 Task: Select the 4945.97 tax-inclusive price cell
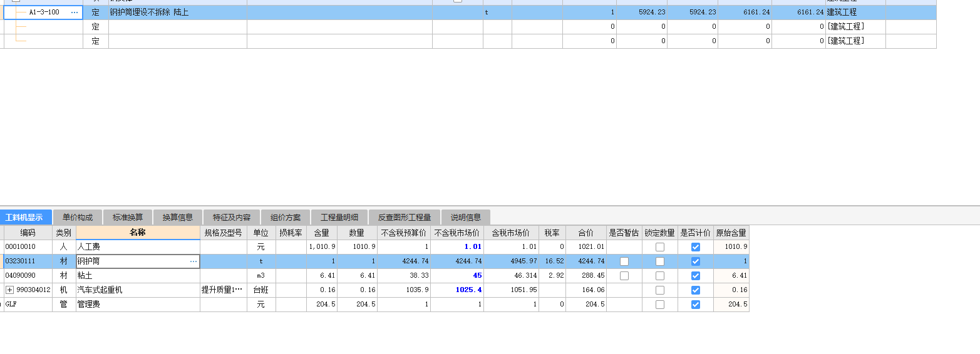pyautogui.click(x=511, y=261)
